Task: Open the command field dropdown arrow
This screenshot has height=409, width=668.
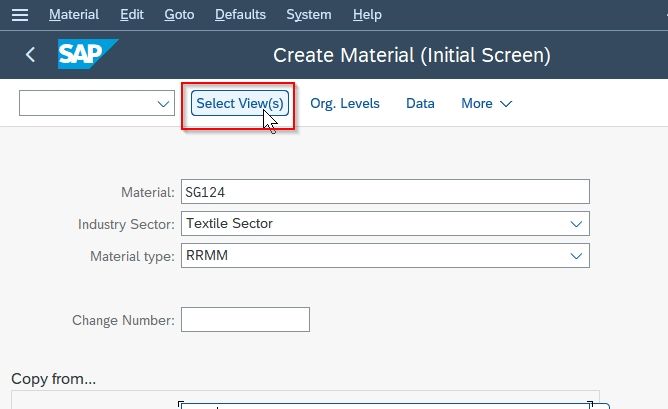Action: (163, 104)
